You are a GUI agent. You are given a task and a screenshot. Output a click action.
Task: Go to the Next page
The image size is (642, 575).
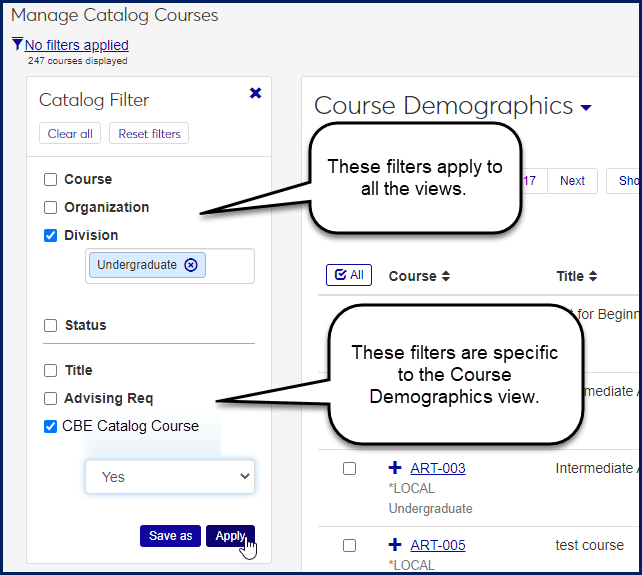[x=572, y=181]
